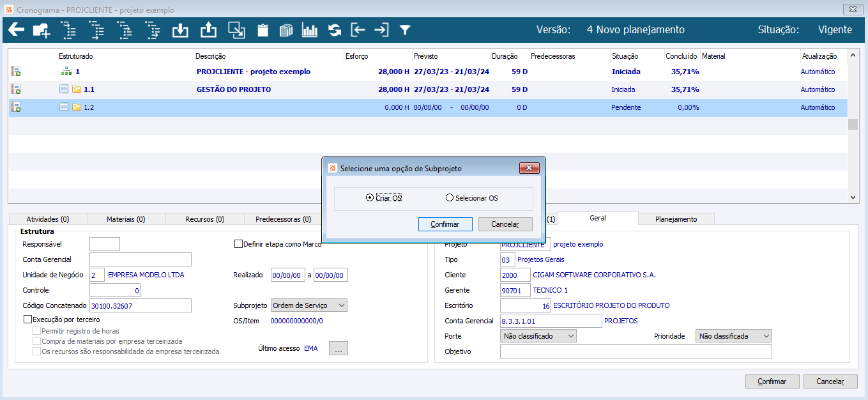
Task: Click the Cliente code field 2000
Action: click(515, 275)
